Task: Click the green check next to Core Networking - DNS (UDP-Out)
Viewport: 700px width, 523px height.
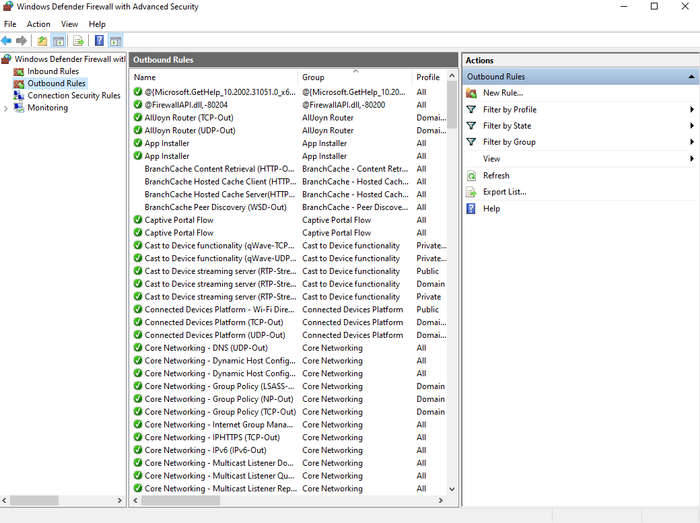Action: [138, 348]
